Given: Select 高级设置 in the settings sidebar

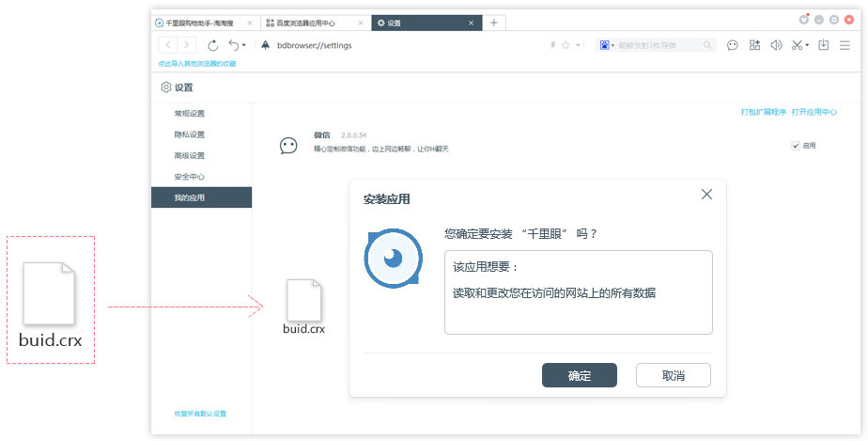Looking at the screenshot, I should tap(189, 155).
